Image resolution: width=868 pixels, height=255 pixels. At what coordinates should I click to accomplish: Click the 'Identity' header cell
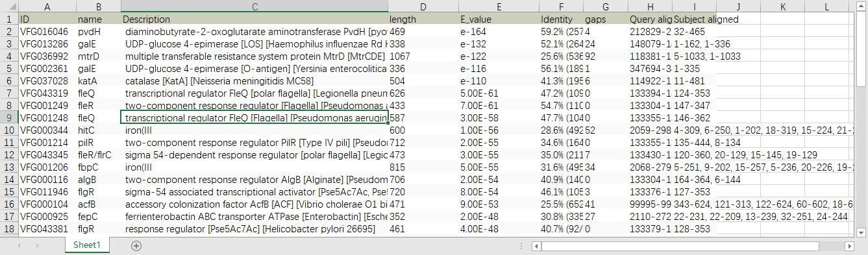click(561, 19)
